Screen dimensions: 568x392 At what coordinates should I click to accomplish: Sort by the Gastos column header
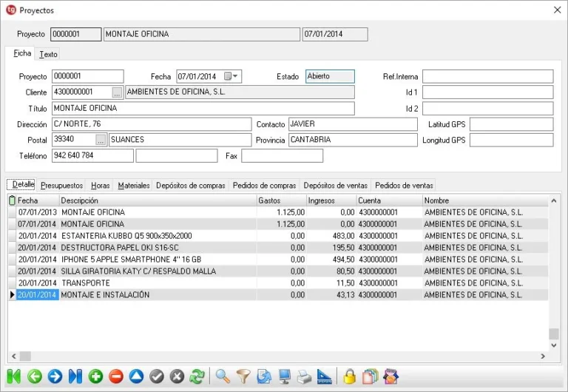click(282, 200)
